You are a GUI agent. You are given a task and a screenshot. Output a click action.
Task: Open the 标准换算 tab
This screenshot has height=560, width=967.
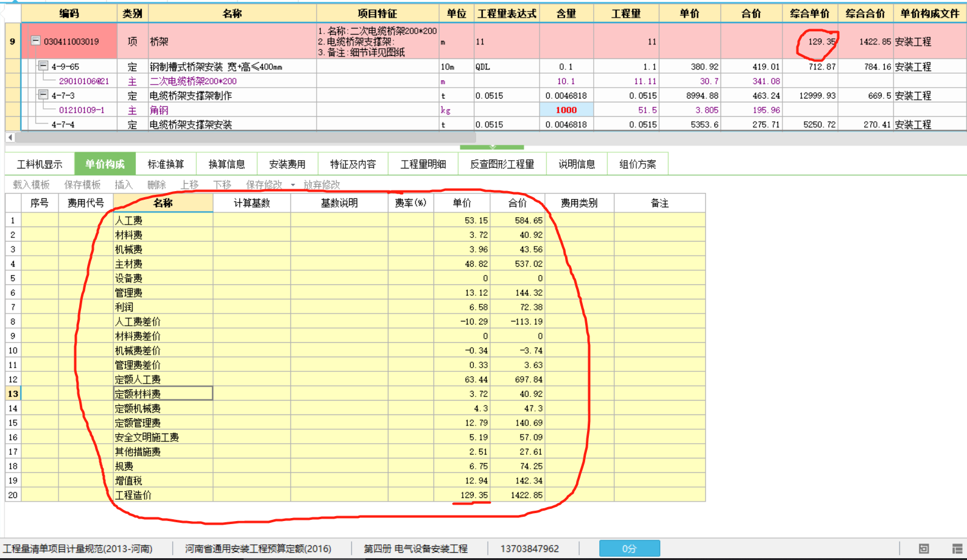166,164
